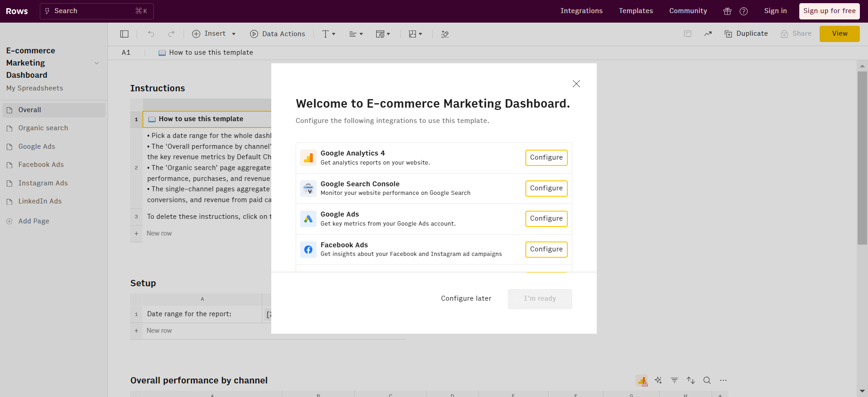Configure Google Analytics 4
Screen dimensions: 868x397
pos(546,158)
